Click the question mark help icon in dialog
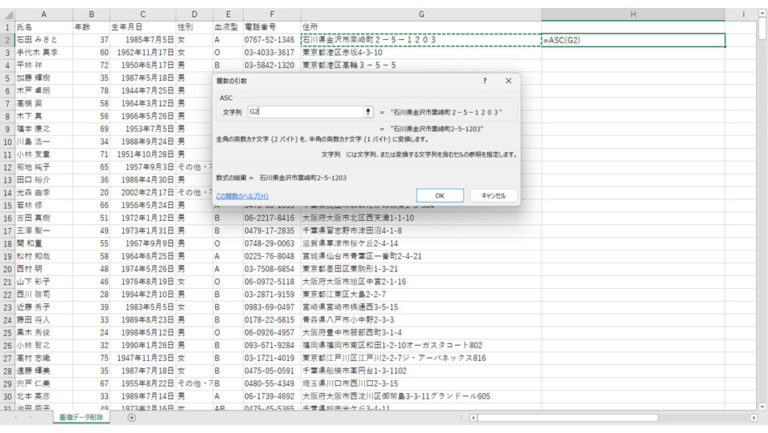This screenshot has width=768, height=433. click(x=485, y=80)
